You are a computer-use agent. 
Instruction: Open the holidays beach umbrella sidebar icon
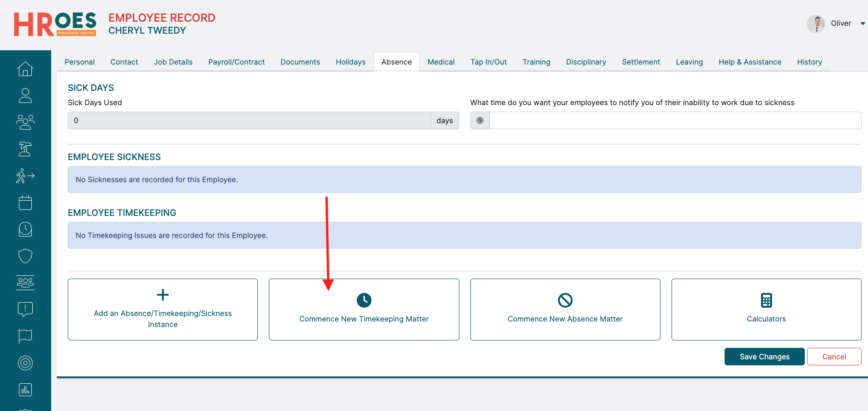[25, 149]
